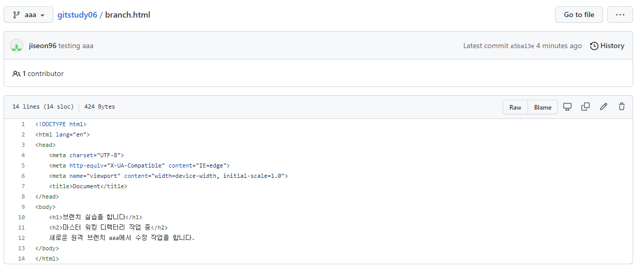Open the jiseon96 author profile link
644x272 pixels.
point(42,46)
